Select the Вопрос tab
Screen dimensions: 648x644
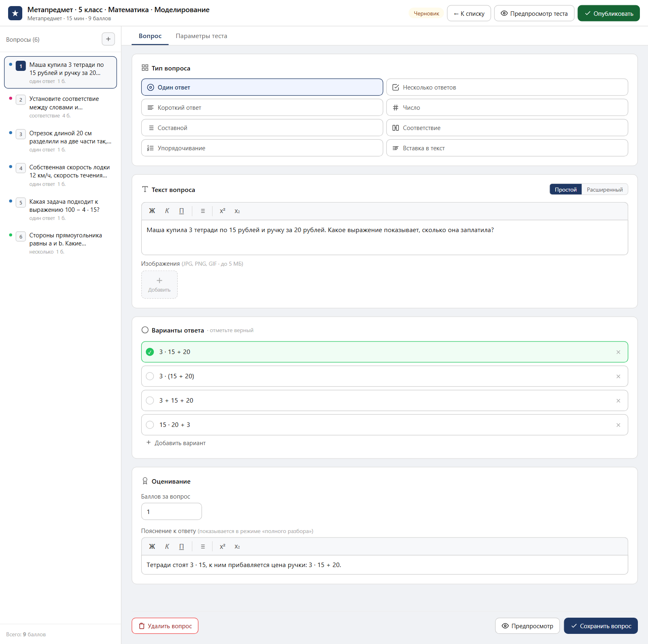pos(150,36)
